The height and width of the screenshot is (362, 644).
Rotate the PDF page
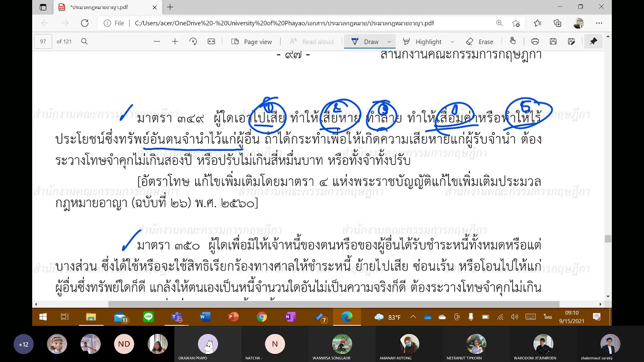[x=193, y=42]
